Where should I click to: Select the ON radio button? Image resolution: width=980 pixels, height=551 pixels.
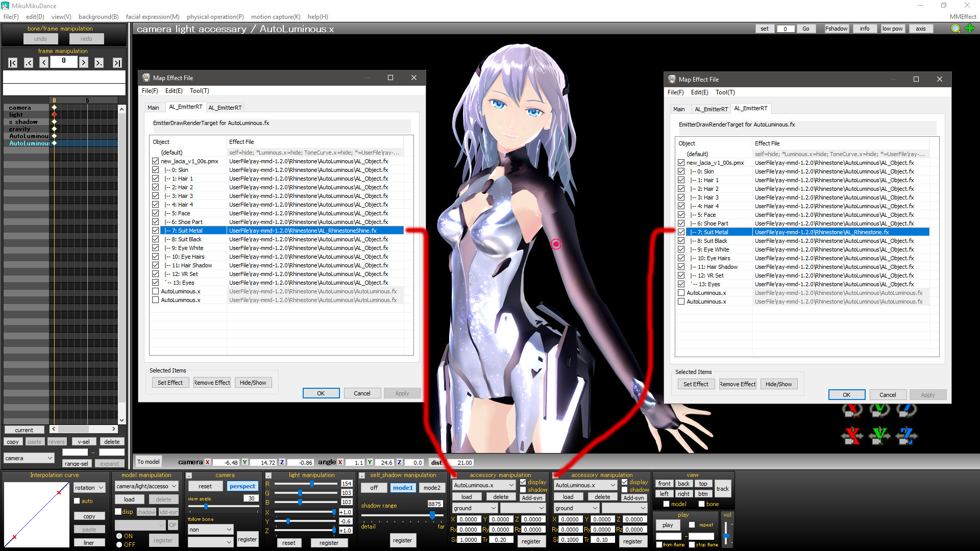(119, 536)
